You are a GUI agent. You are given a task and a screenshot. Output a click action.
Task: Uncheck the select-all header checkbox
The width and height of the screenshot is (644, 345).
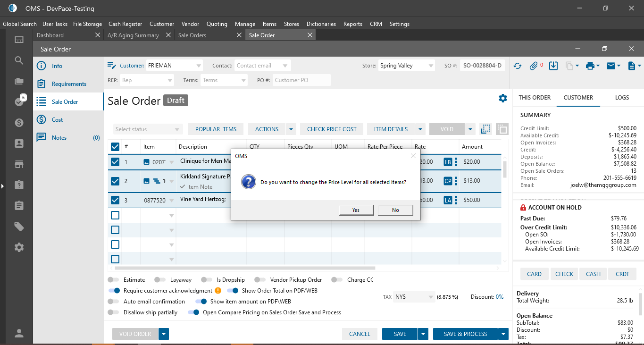pos(115,147)
